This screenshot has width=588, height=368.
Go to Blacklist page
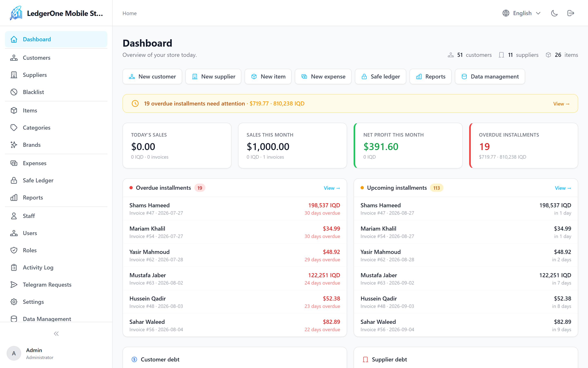click(56, 92)
